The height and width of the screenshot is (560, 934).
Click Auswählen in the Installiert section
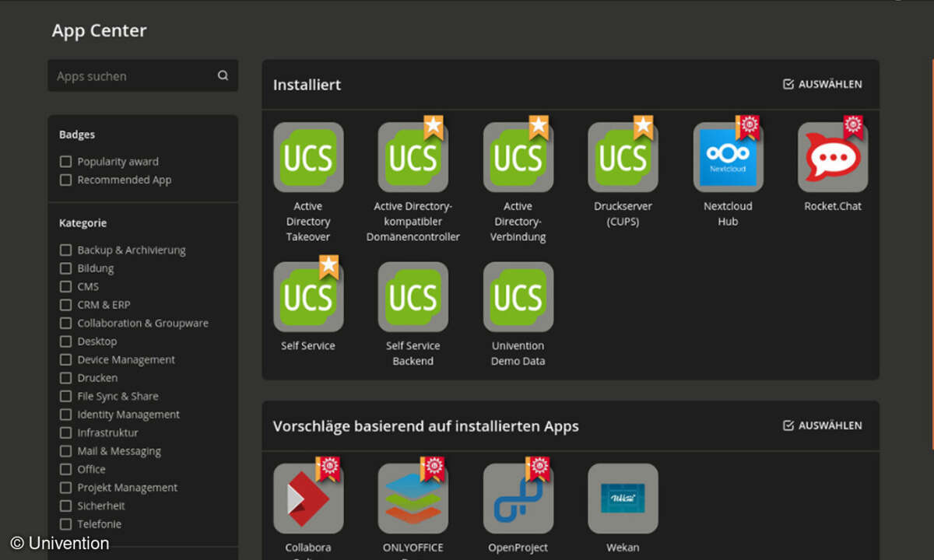click(823, 84)
